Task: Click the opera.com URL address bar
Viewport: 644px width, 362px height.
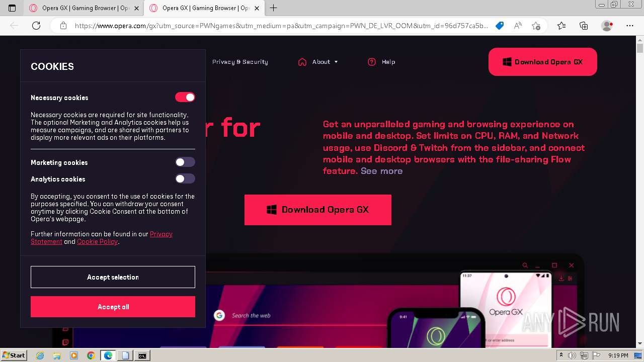Action: click(x=281, y=26)
